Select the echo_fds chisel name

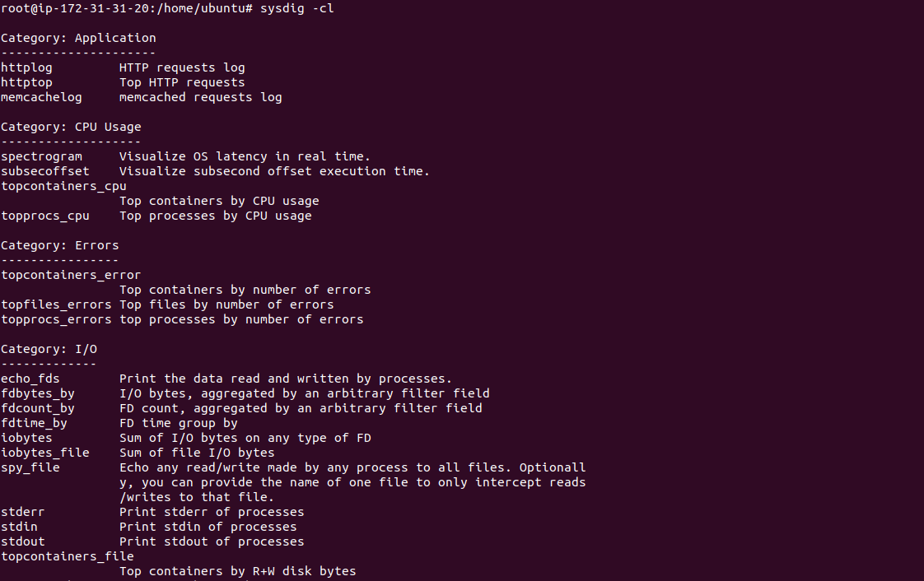[x=30, y=379]
